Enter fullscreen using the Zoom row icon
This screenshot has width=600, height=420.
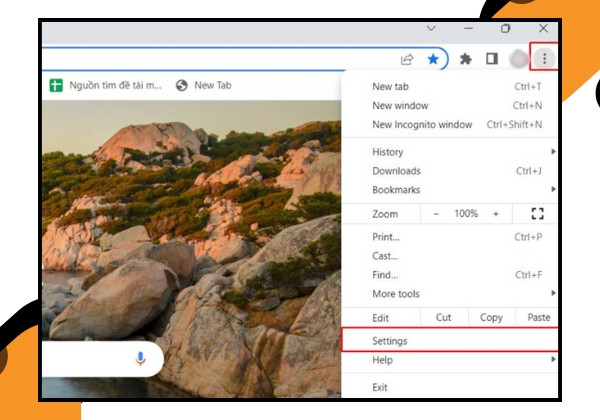coord(537,213)
